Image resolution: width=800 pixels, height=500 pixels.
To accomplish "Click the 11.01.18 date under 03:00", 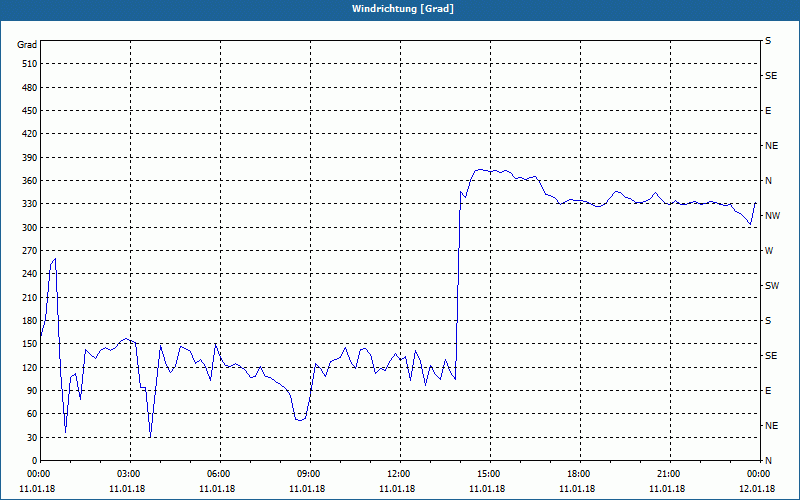I will [x=127, y=489].
